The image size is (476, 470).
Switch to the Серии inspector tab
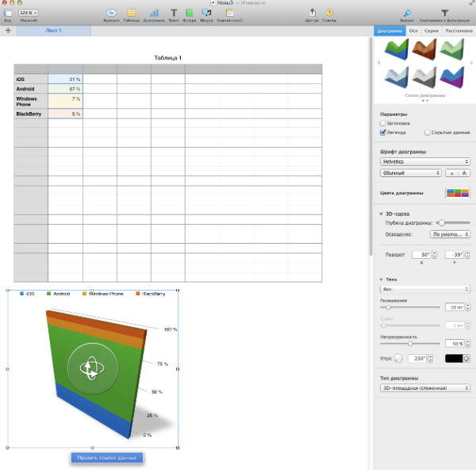coord(431,31)
